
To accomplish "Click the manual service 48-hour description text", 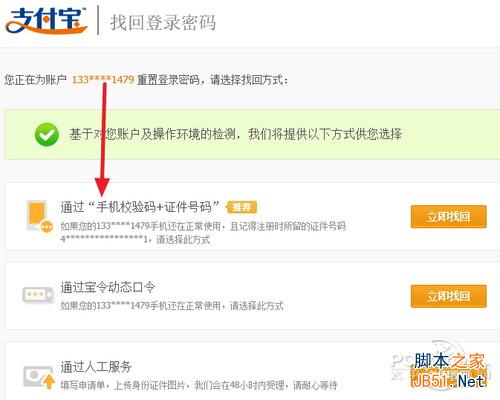I will click(x=199, y=385).
